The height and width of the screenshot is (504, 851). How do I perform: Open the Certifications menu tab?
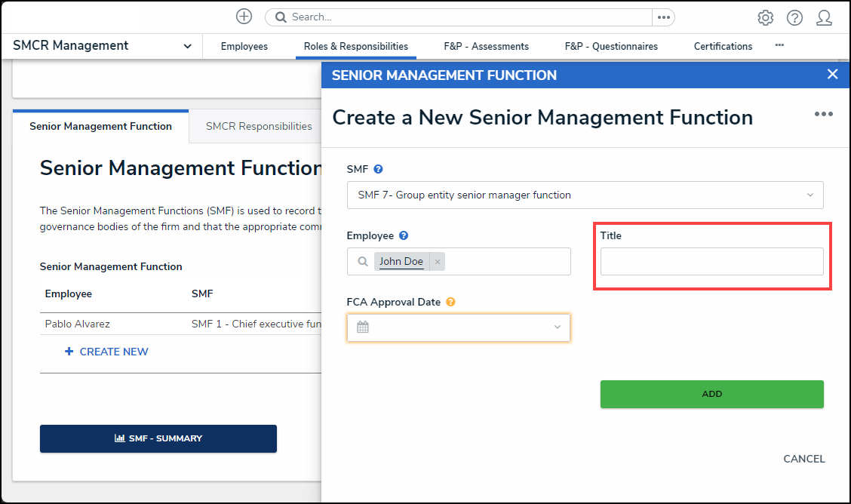[x=723, y=46]
